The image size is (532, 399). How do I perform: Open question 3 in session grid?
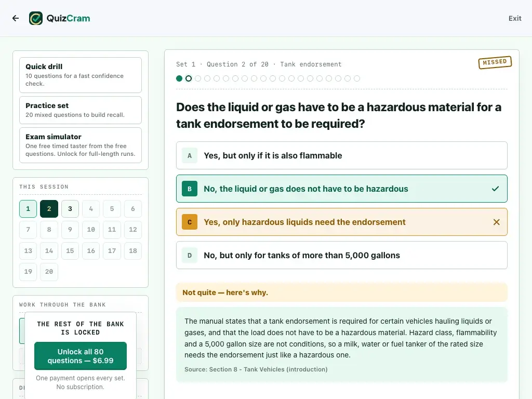(70, 209)
